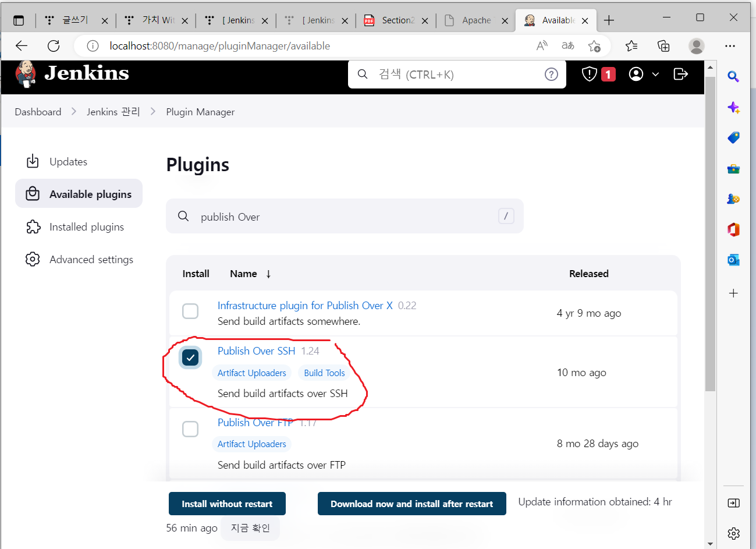
Task: Click Artifact Uploaders tag under Publish Over FTP
Action: 252,444
